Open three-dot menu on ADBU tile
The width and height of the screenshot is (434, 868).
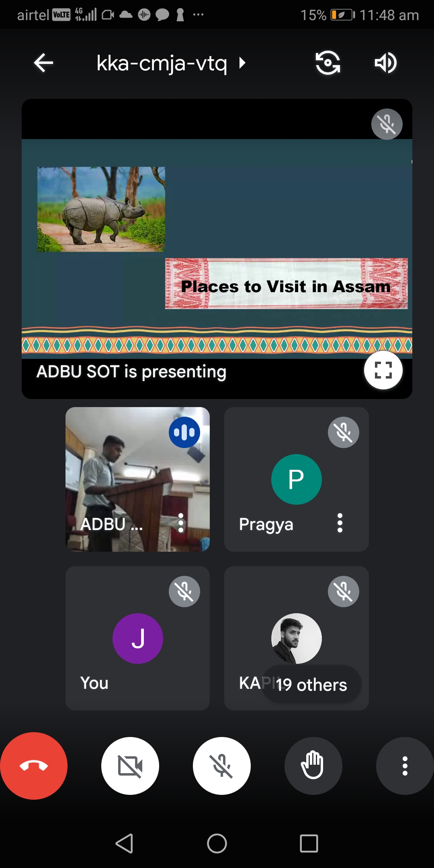(181, 523)
